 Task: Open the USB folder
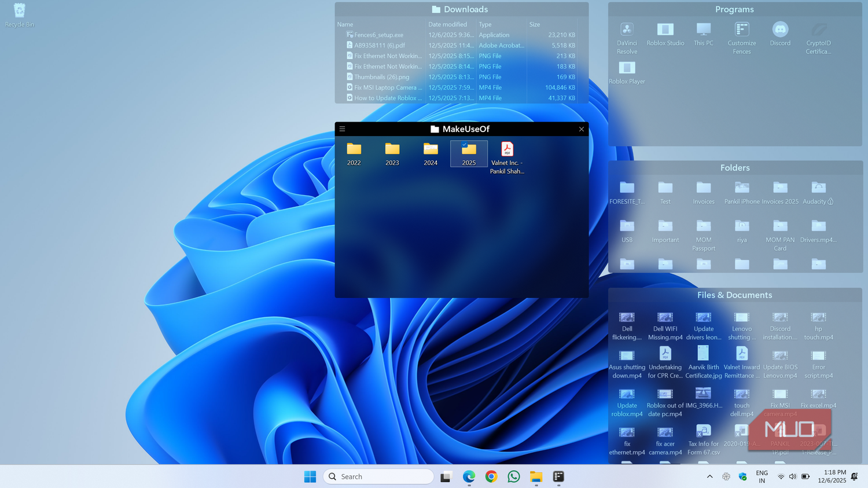(627, 231)
